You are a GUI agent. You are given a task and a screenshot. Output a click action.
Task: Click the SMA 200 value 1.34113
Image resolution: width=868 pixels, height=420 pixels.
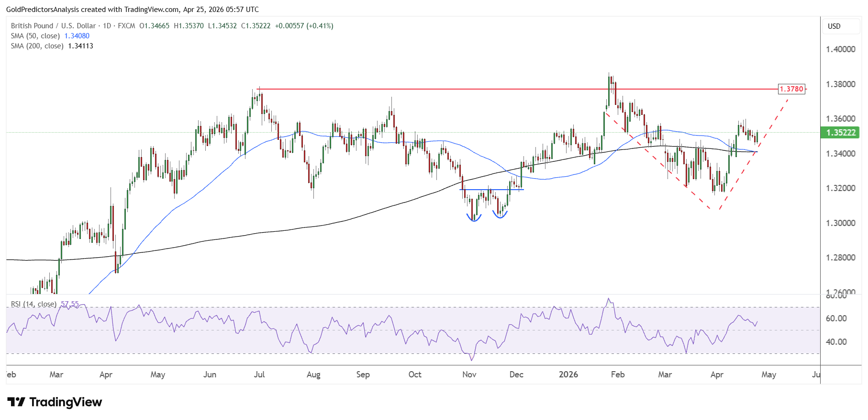coord(81,46)
